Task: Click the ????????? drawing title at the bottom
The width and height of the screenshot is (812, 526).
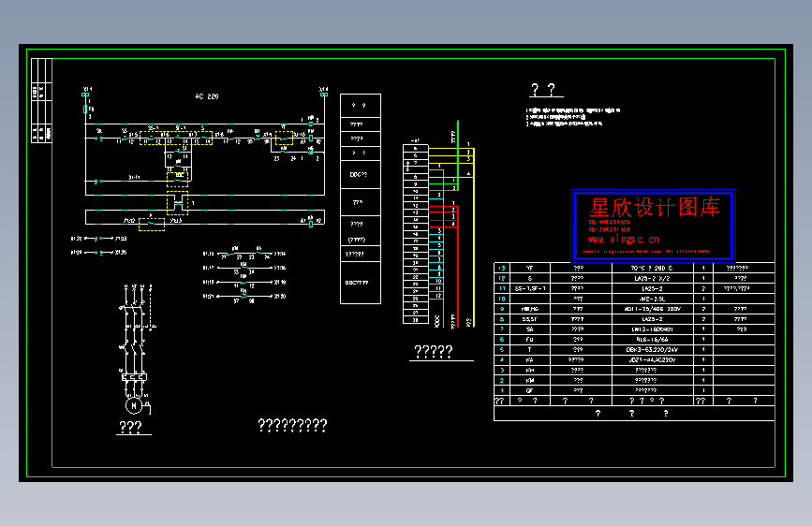Action: point(292,426)
